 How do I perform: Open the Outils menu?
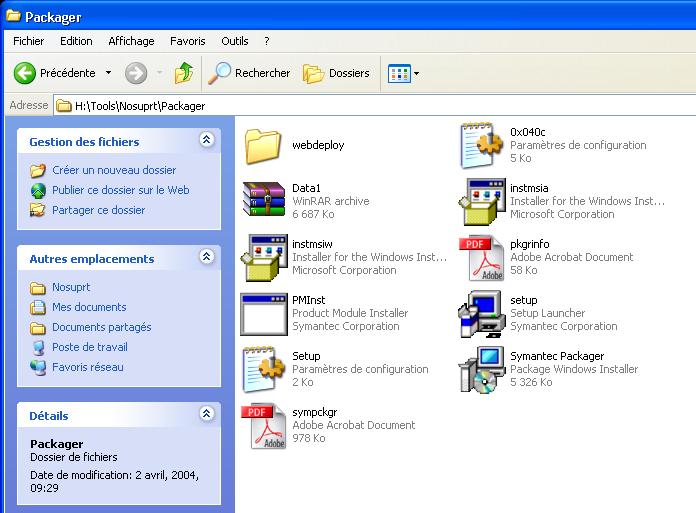click(x=235, y=41)
